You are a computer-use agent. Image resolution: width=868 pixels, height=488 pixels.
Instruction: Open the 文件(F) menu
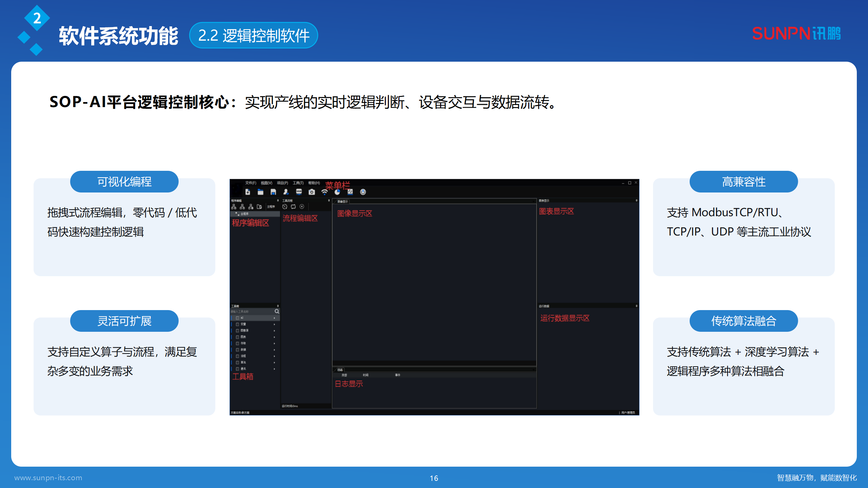(x=251, y=183)
